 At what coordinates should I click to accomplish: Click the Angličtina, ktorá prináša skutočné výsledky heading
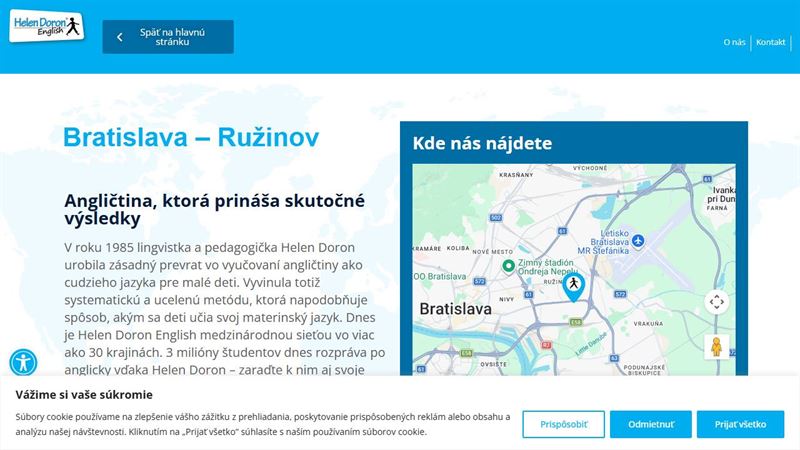pos(214,209)
